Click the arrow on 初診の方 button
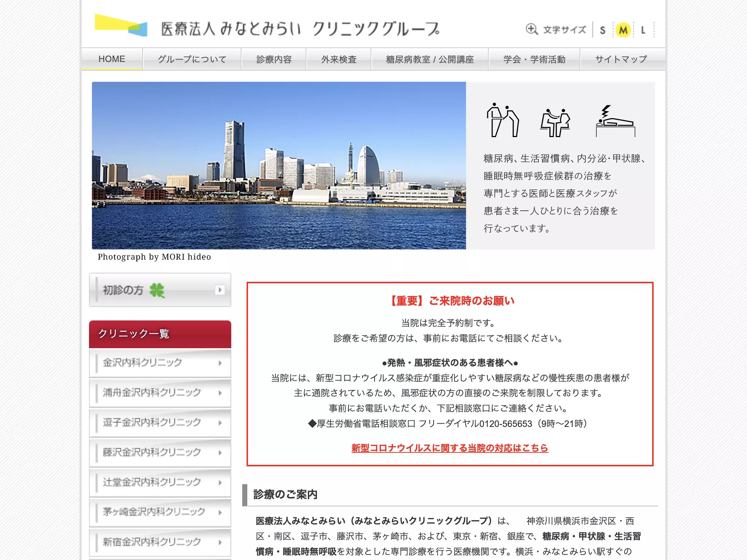Image resolution: width=747 pixels, height=560 pixels. point(220,290)
